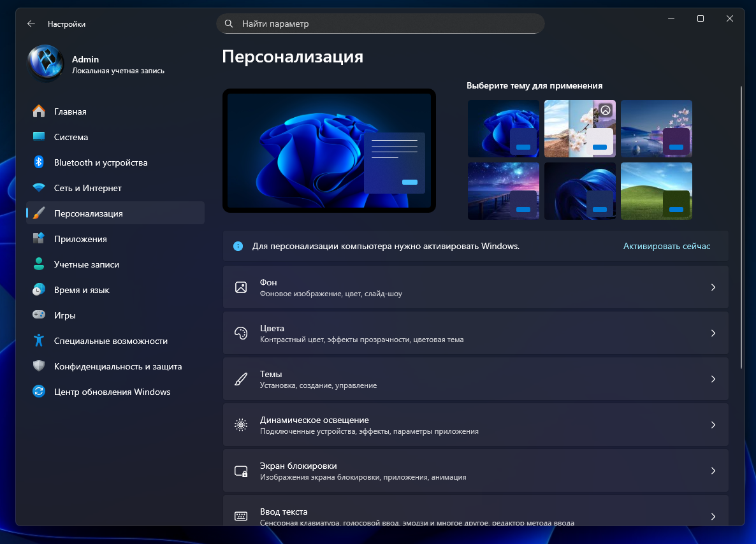Select Время и язык in sidebar
The image size is (756, 544).
click(x=115, y=290)
